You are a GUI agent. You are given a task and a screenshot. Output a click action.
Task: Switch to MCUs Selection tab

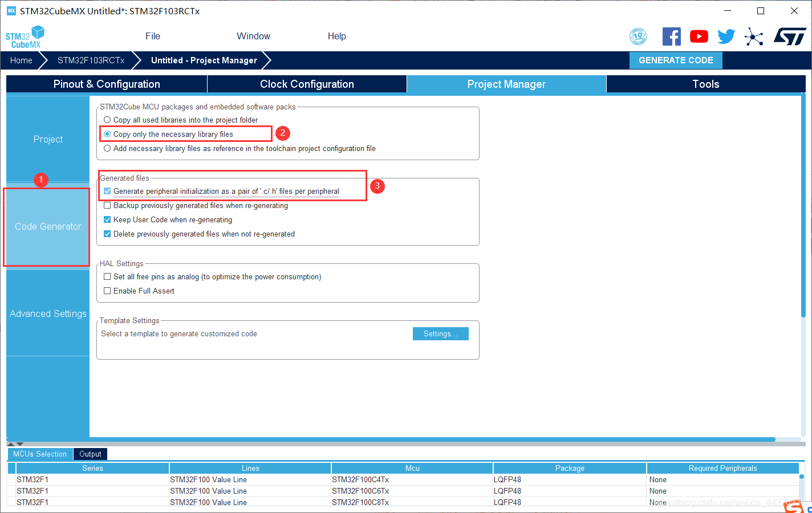pos(40,454)
